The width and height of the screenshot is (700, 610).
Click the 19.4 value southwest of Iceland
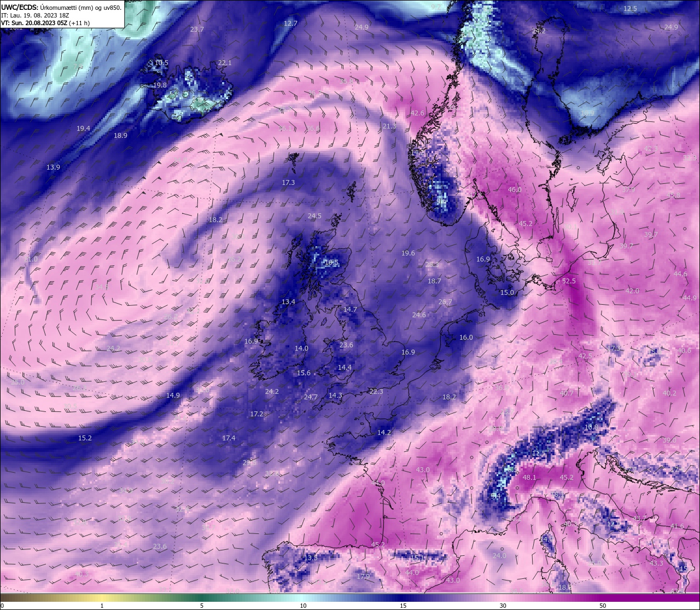(83, 129)
